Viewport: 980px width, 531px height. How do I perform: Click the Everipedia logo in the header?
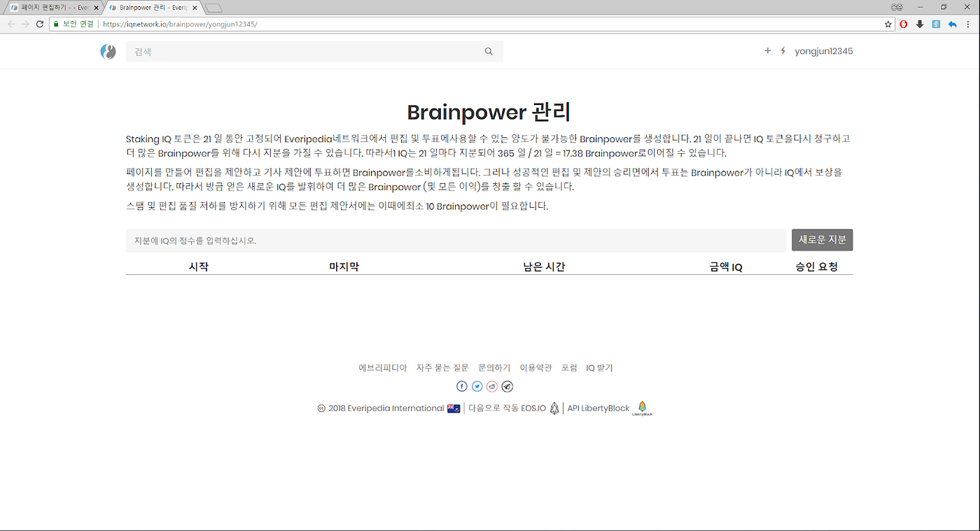[107, 51]
